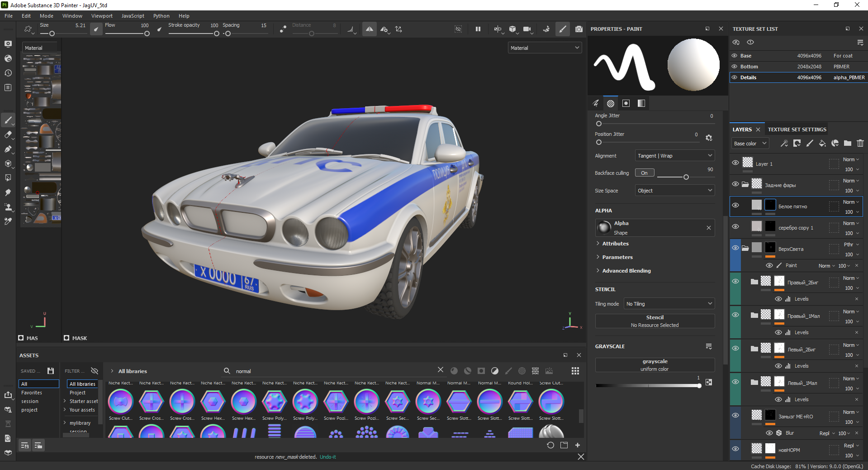Hide the Base texture set
The image size is (868, 470).
[x=735, y=56]
